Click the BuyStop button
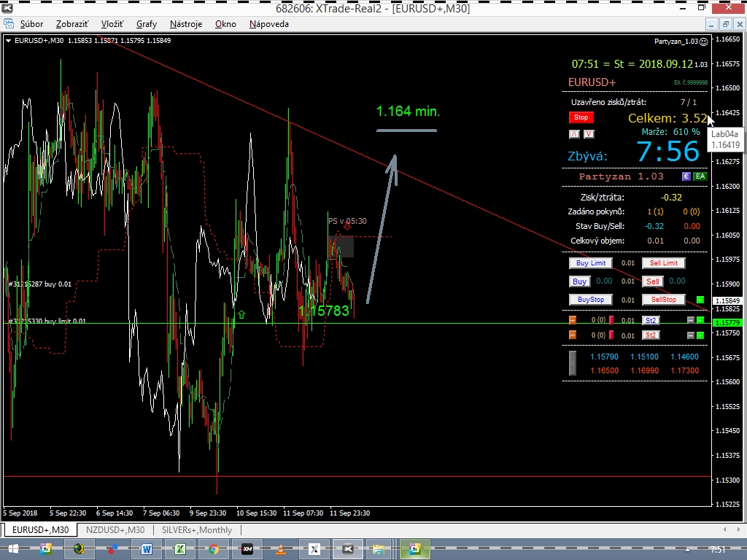Viewport: 747px width, 560px height. coord(591,300)
